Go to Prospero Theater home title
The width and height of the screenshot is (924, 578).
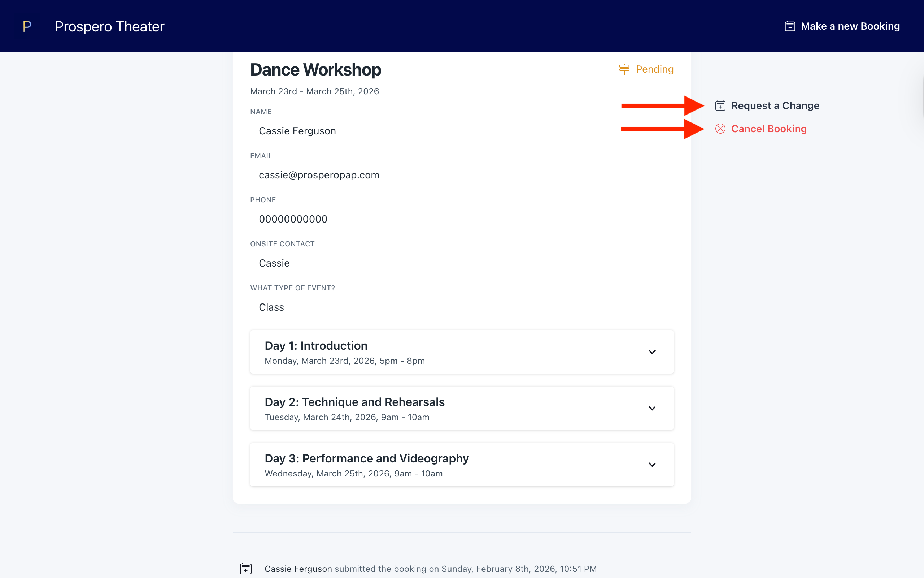pos(110,26)
